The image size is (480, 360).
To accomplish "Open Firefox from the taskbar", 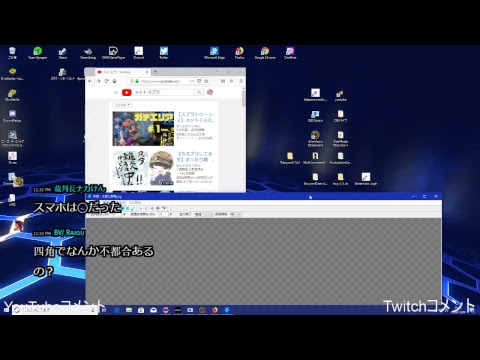I will (x=215, y=310).
